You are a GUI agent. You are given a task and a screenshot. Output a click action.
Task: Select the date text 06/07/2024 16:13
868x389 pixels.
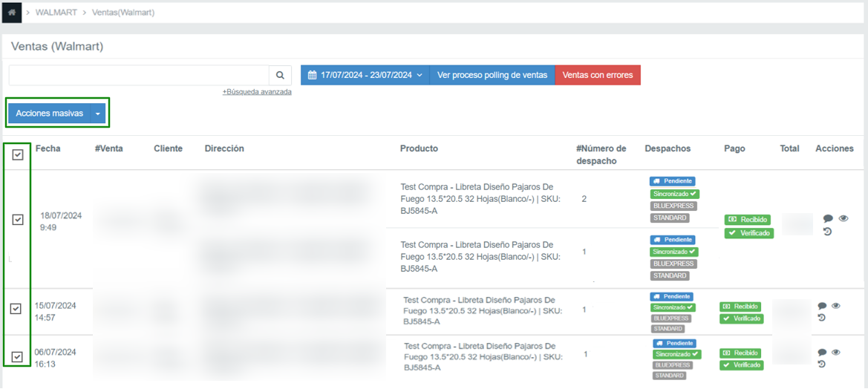point(56,358)
